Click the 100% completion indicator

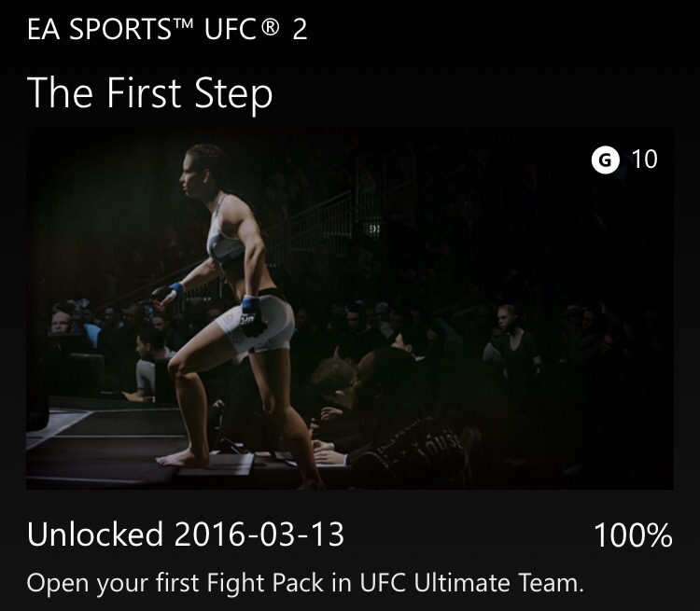(632, 535)
